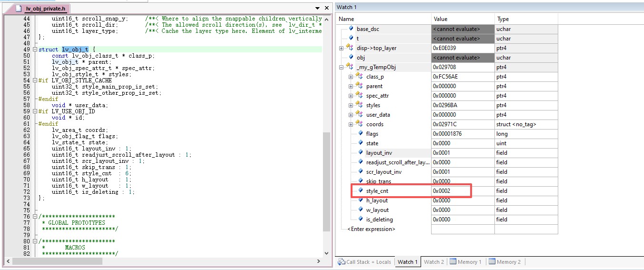
Task: Collapse the _my_gTempObj tree node
Action: click(341, 67)
